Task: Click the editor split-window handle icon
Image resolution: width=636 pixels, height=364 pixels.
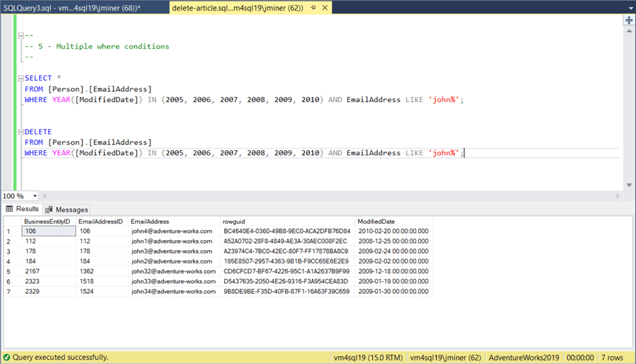Action: coord(629,21)
